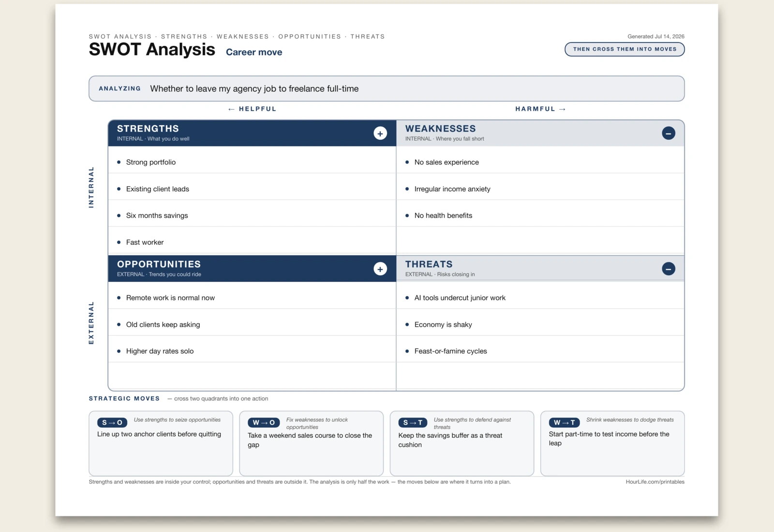The image size is (774, 532).
Task: Click 'Use strengths to defend against threats' hint
Action: coord(472,423)
